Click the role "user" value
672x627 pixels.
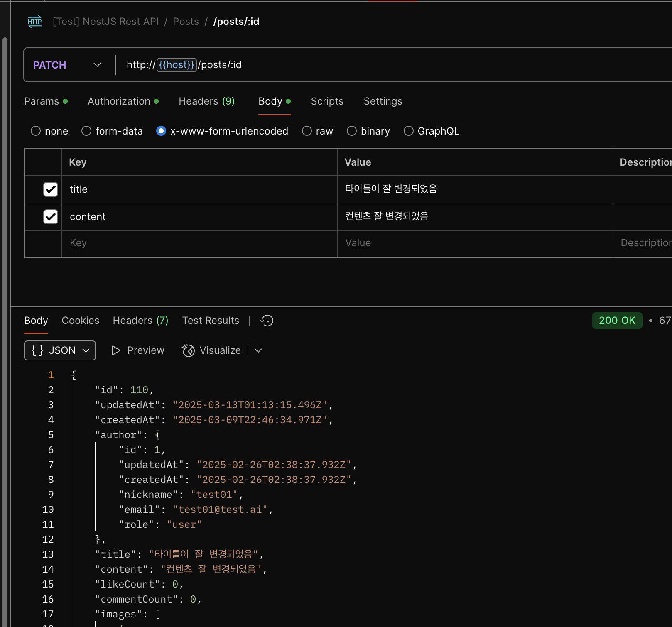point(184,524)
